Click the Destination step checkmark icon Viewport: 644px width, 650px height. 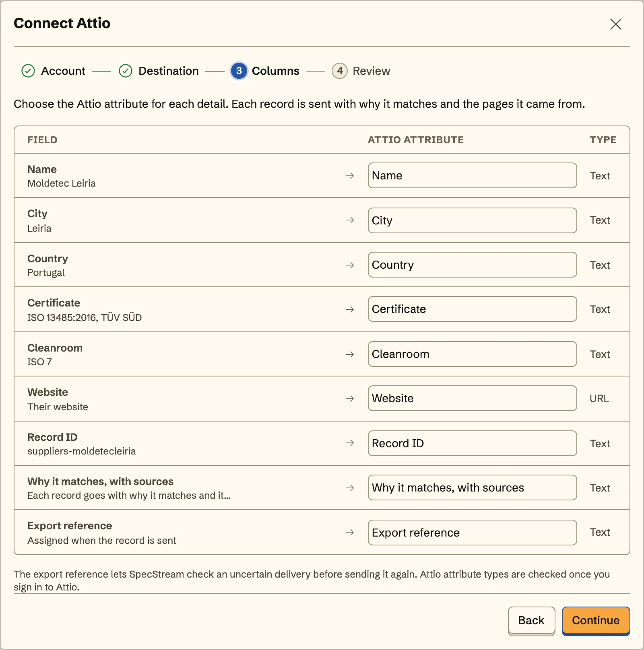tap(126, 71)
